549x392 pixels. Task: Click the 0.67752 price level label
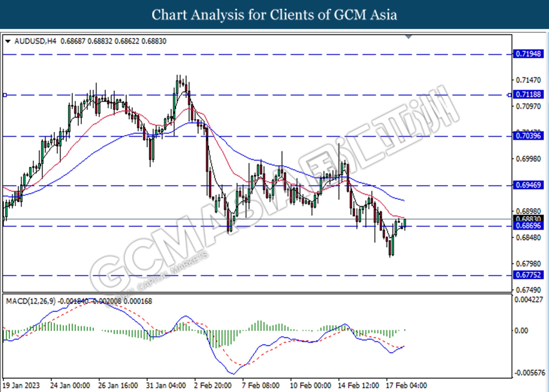(528, 275)
